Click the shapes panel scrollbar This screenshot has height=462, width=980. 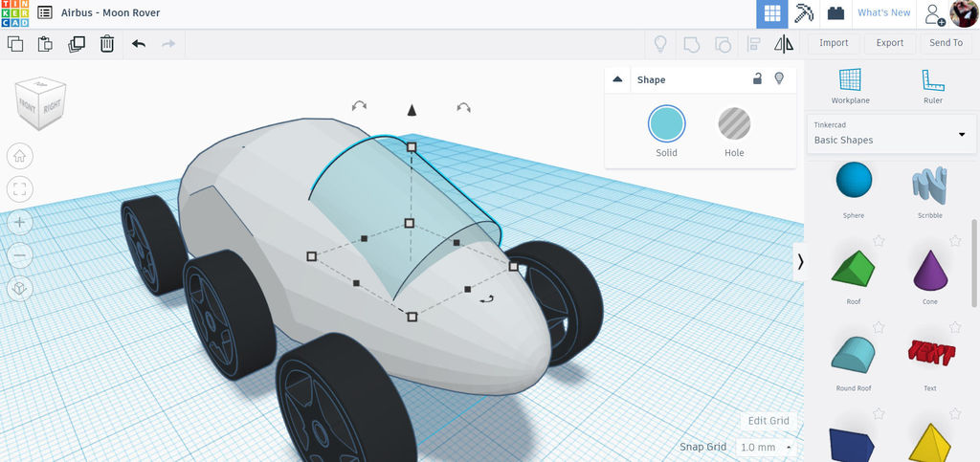point(972,262)
